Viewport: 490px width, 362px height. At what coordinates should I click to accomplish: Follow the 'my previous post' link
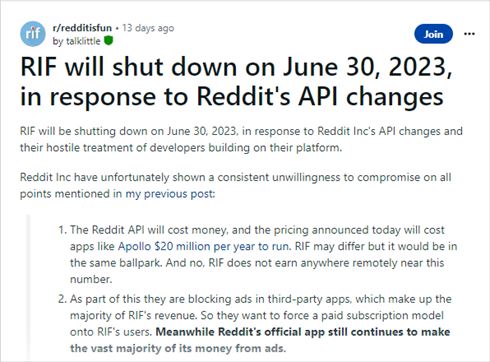coord(170,194)
